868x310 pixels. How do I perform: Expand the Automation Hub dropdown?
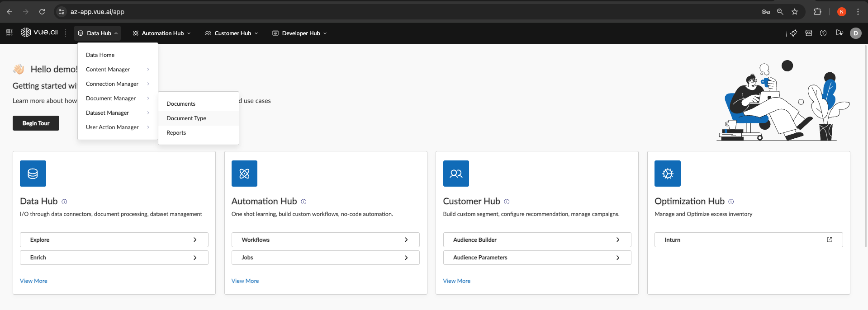coord(162,33)
